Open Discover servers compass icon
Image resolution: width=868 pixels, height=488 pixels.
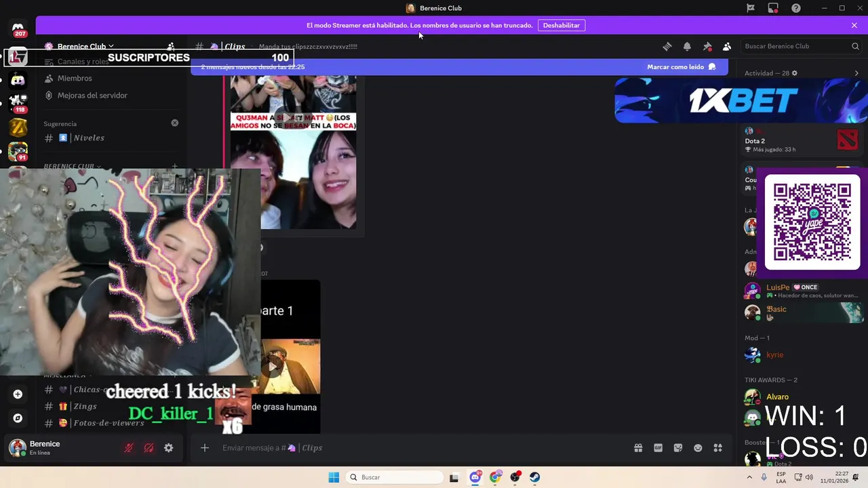point(18,418)
